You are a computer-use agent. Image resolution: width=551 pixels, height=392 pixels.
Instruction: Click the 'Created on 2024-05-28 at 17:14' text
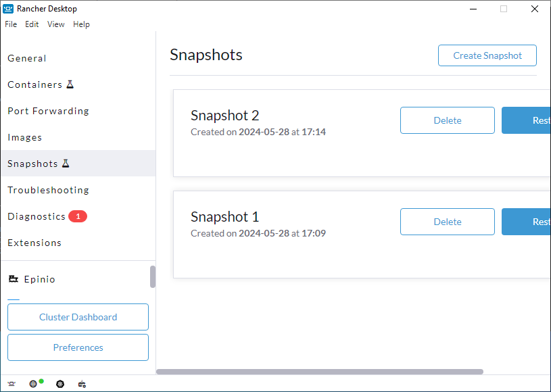click(258, 132)
